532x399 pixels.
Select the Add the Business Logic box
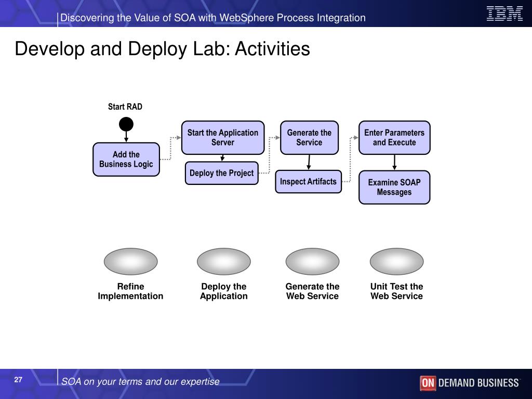[x=126, y=159]
